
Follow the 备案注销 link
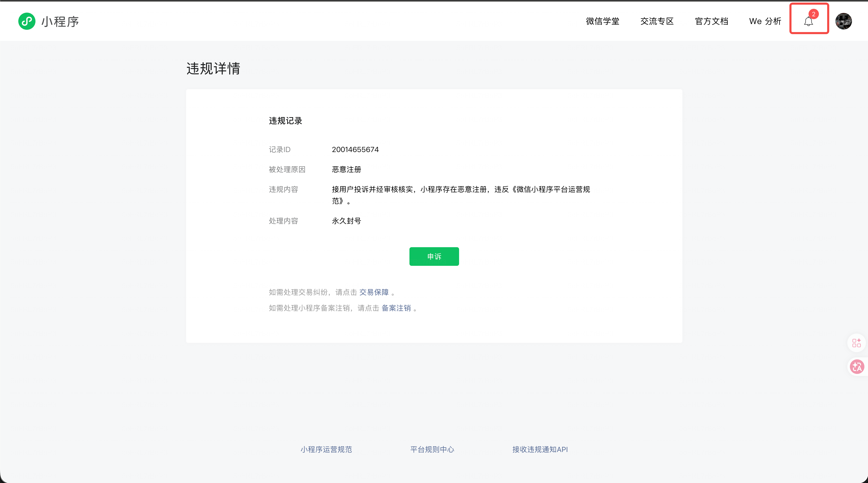pos(396,308)
